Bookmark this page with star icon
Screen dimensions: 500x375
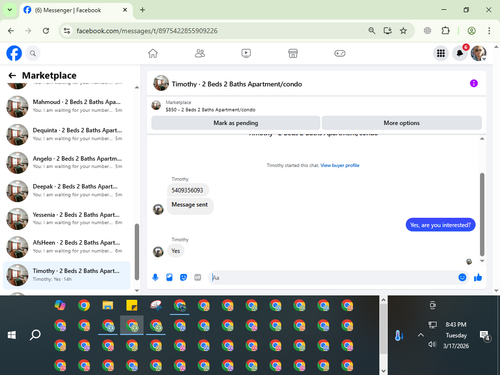403,31
